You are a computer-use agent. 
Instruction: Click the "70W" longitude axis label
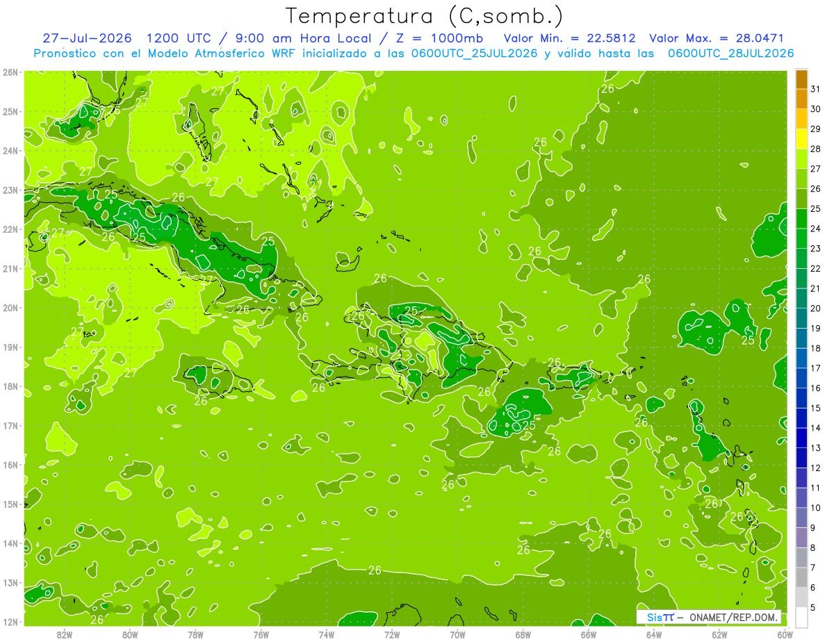457,634
